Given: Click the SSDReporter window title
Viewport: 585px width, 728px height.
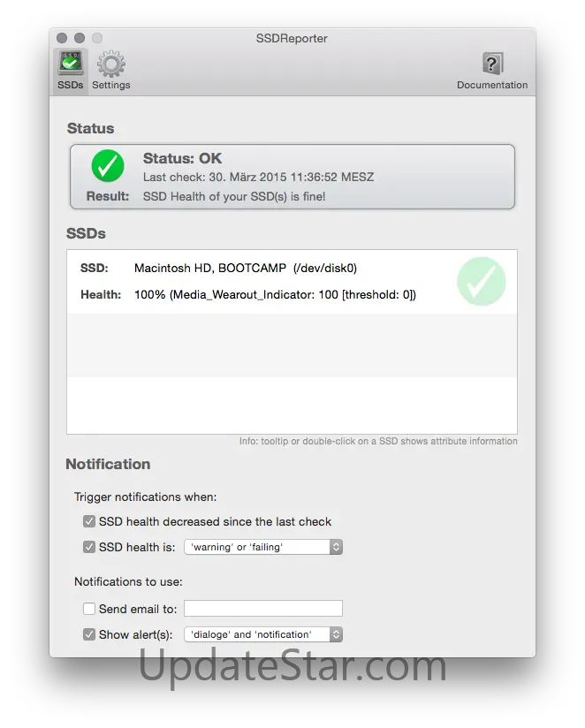Looking at the screenshot, I should tap(292, 38).
